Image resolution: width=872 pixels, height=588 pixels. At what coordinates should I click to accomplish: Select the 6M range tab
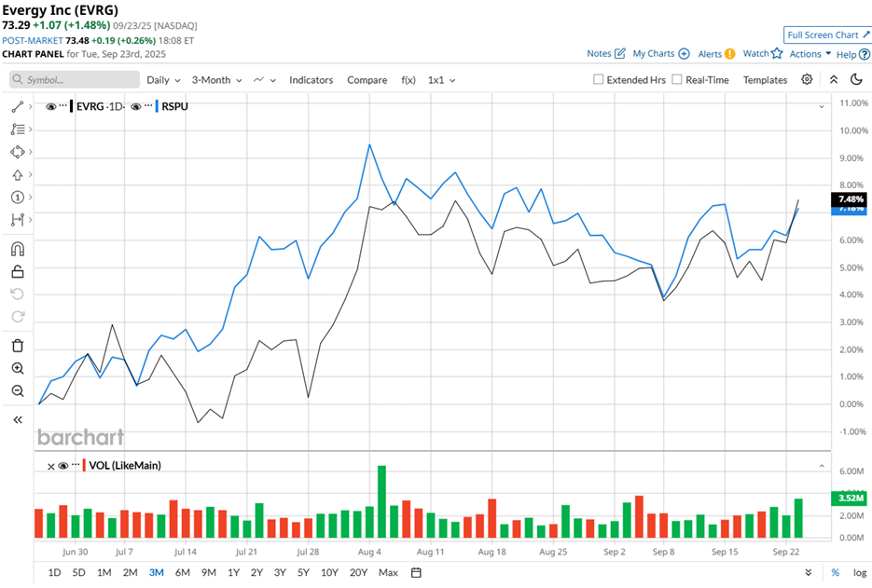coord(183,572)
